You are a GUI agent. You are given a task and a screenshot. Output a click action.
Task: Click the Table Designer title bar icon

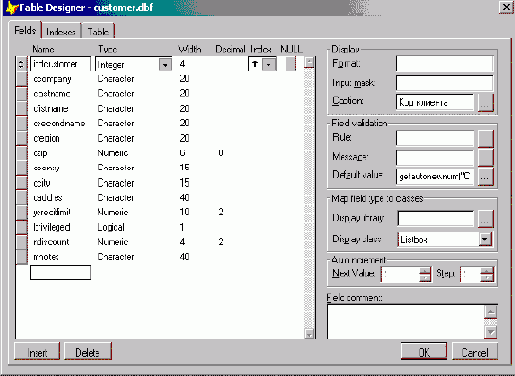(12, 8)
